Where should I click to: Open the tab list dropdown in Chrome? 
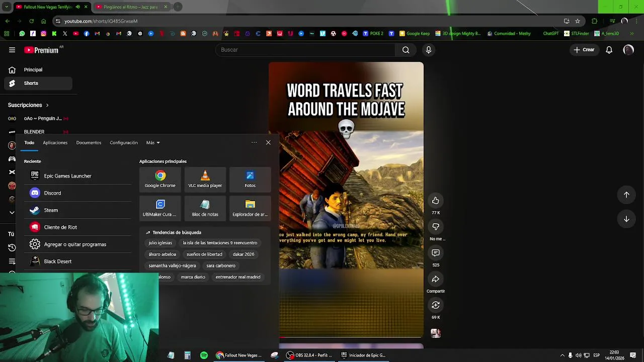pos(6,7)
